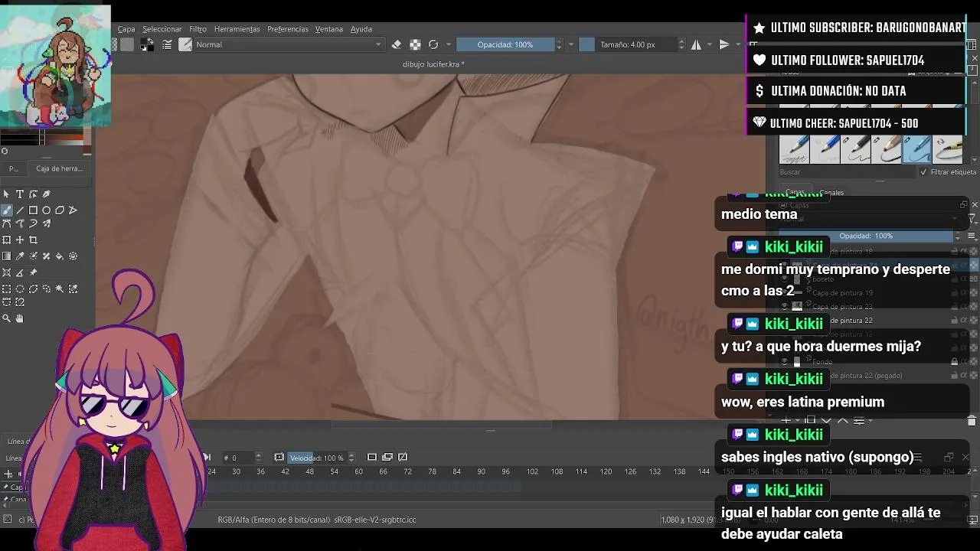Open the vertical mirror options arrow
This screenshot has width=980, height=551.
pos(737,44)
